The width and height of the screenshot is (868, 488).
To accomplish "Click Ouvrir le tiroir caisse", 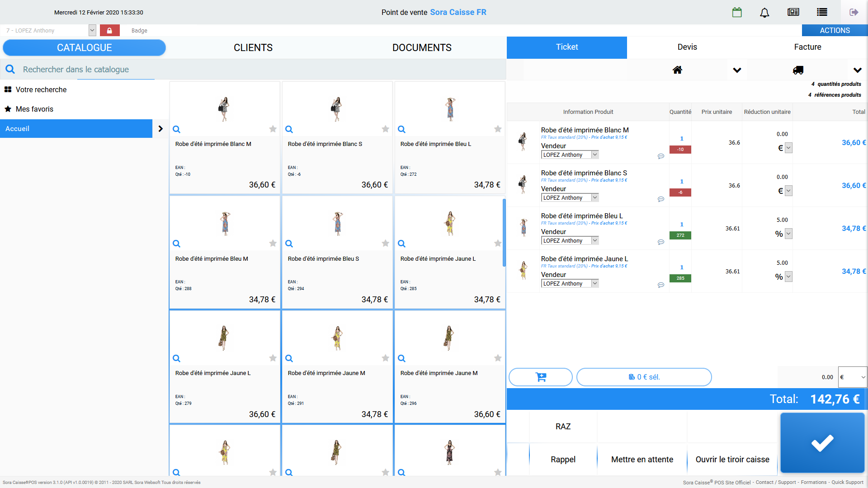I will (732, 460).
